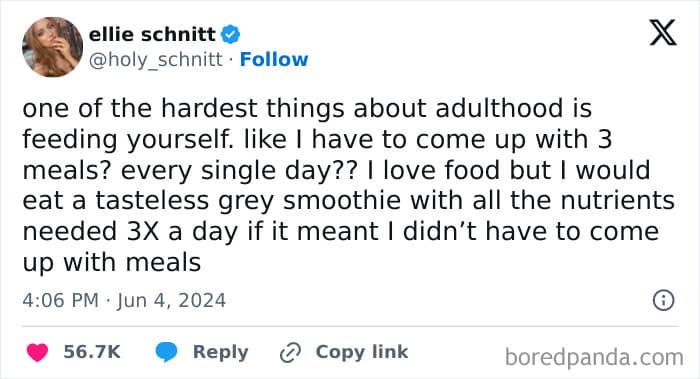Click the X logo icon
The image size is (700, 379).
663,33
